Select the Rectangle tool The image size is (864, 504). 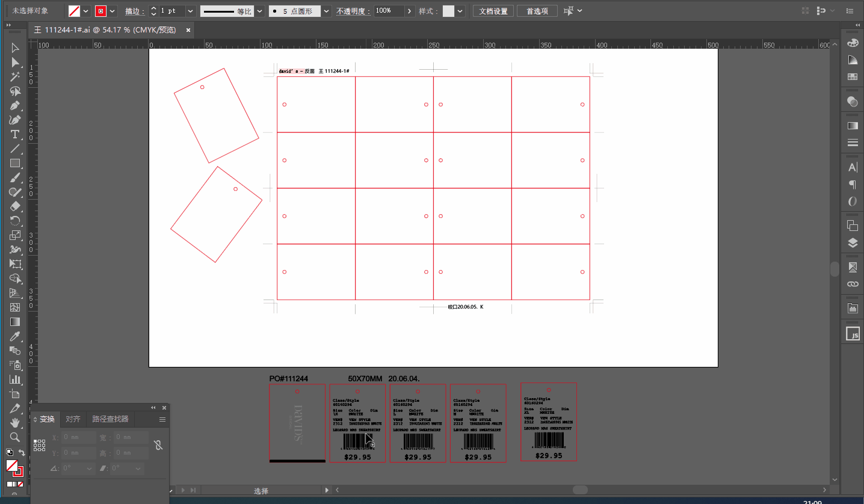(x=15, y=163)
